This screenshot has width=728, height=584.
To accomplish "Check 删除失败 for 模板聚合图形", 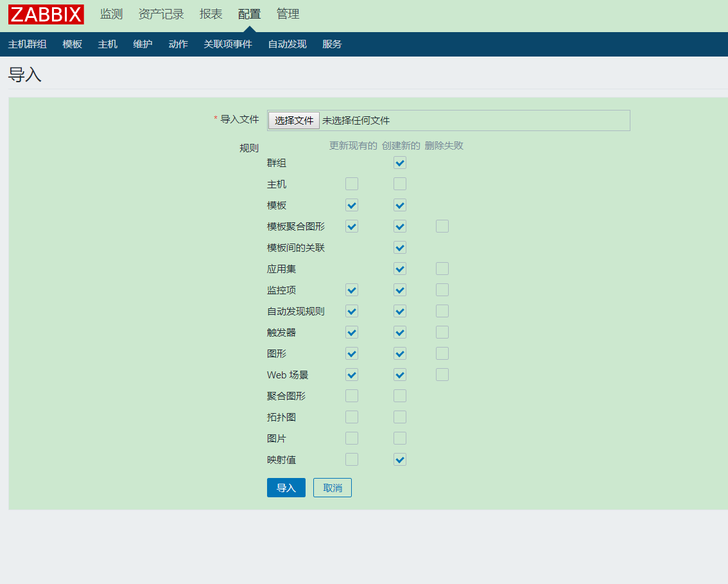I will (x=442, y=226).
